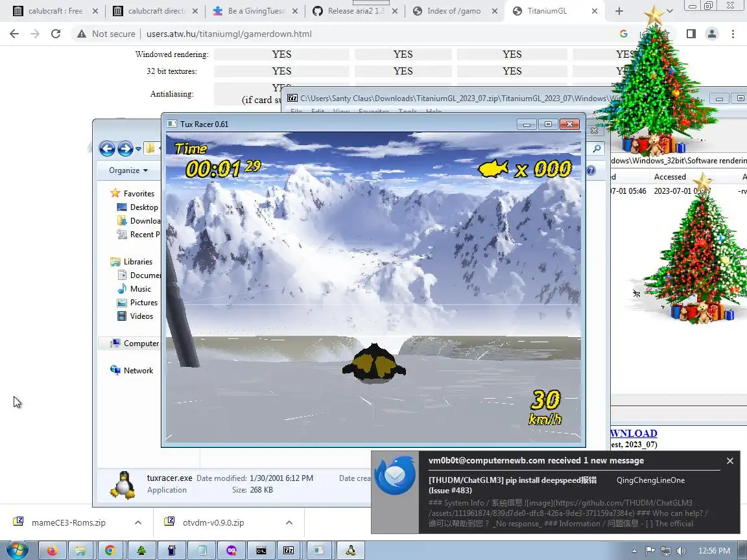Close the Release aria2 tab
Image resolution: width=747 pixels, height=560 pixels.
(394, 11)
